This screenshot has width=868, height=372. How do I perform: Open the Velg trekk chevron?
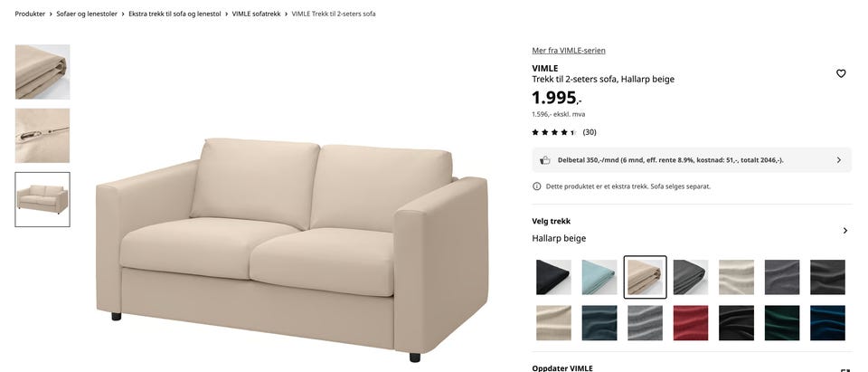(x=844, y=230)
